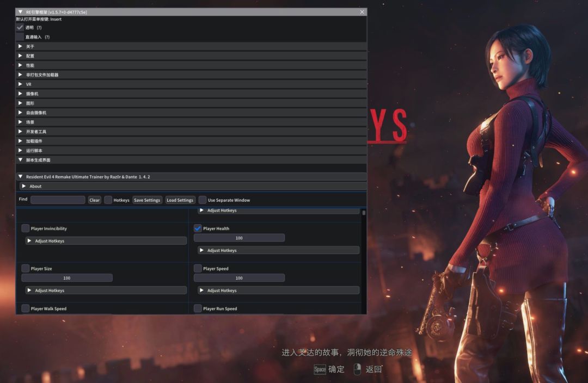Click the Player Size value slider
Viewport: 588px width, 383px height.
(67, 278)
